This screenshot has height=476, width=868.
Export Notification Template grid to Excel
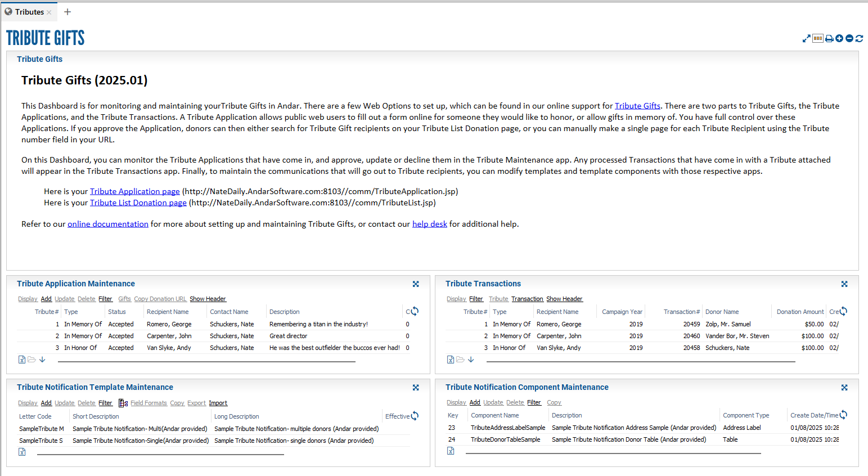(22, 452)
